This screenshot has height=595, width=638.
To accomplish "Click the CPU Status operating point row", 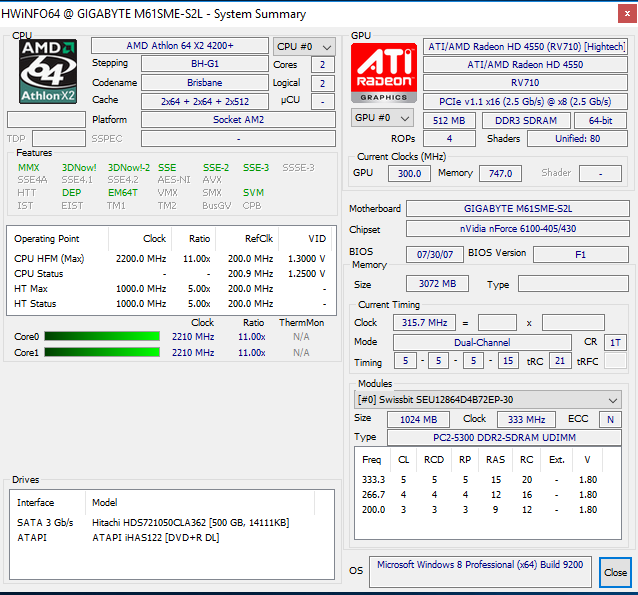I will (x=171, y=273).
